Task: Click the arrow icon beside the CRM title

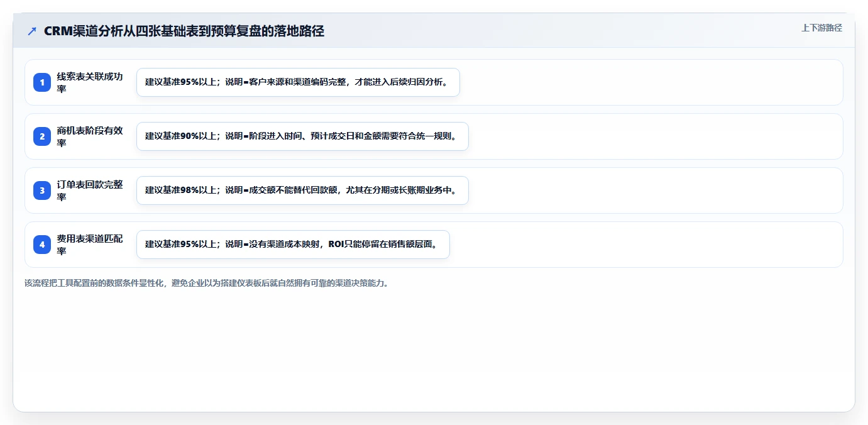Action: click(32, 31)
